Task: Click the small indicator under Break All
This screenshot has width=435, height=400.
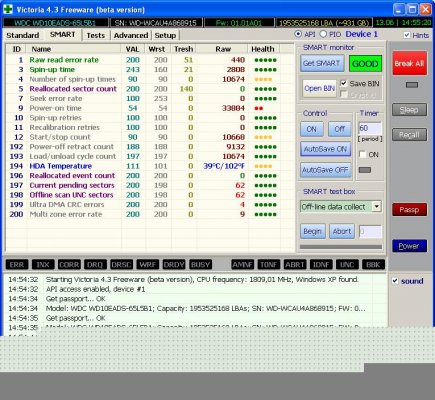Action: pos(412,85)
